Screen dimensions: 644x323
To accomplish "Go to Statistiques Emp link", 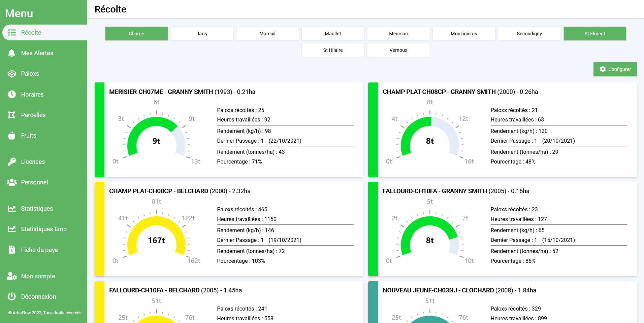I will 43,229.
